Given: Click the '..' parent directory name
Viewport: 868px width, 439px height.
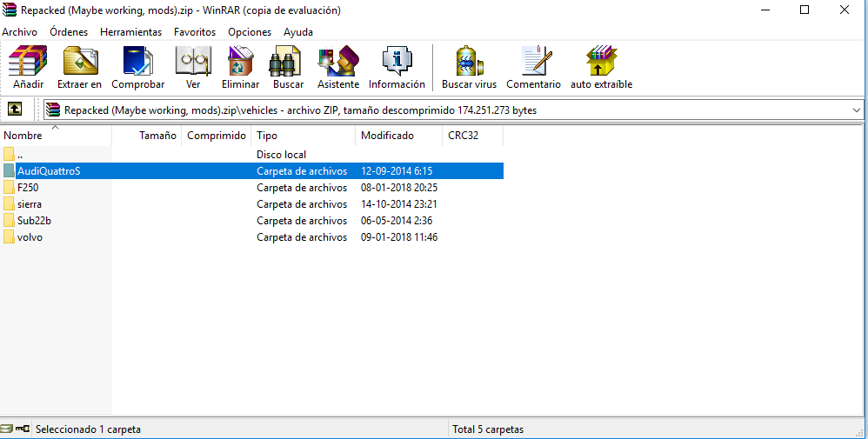Looking at the screenshot, I should click(20, 155).
